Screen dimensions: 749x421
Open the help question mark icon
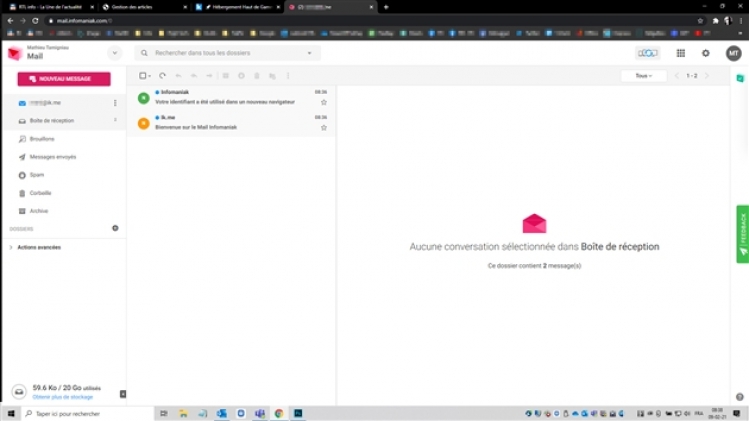coord(739,397)
